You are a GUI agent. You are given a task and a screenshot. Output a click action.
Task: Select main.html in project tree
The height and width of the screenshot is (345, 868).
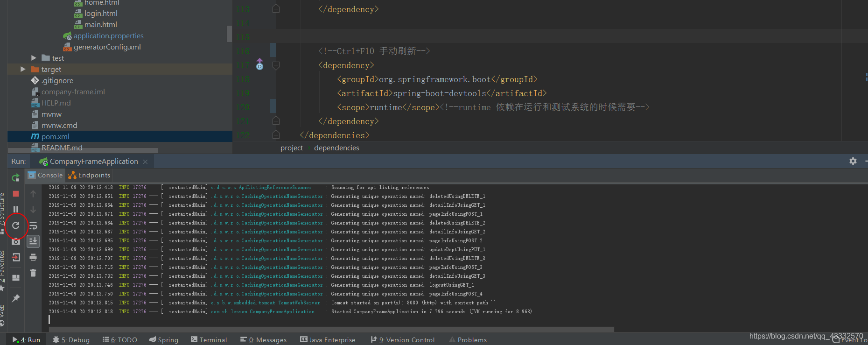[x=101, y=24]
